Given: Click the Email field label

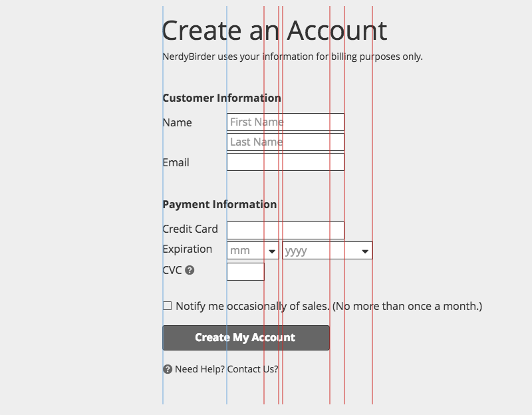Looking at the screenshot, I should point(176,163).
